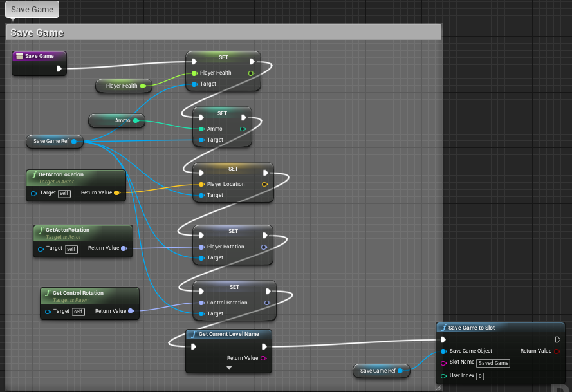Click GetActorRotation 'self' target field
Image resolution: width=572 pixels, height=392 pixels.
click(71, 249)
